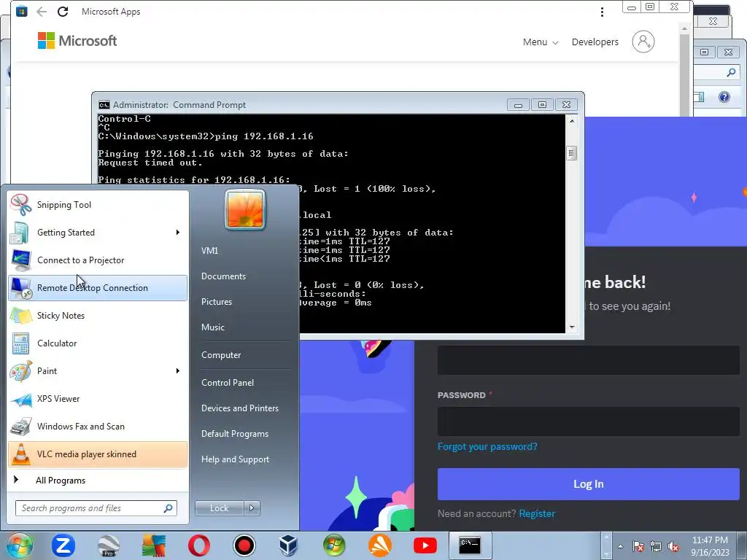Click the Windows Start orb
Image resolution: width=747 pixels, height=560 pixels.
pyautogui.click(x=20, y=545)
